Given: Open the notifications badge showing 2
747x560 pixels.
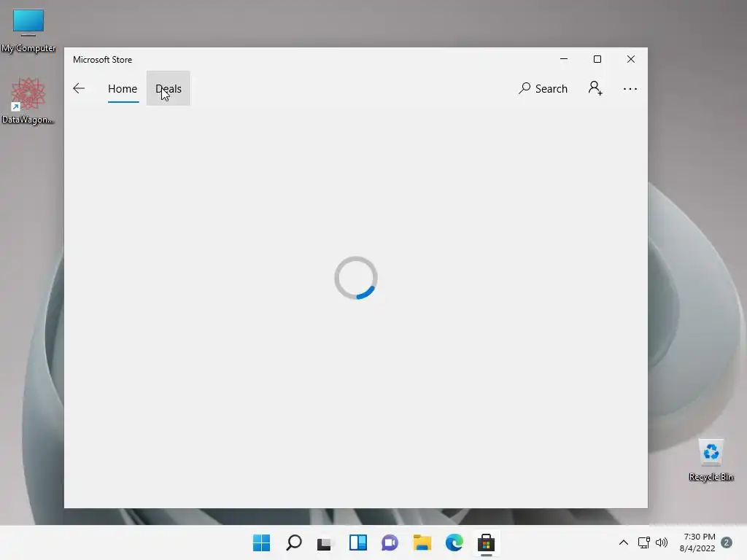Looking at the screenshot, I should 727,542.
